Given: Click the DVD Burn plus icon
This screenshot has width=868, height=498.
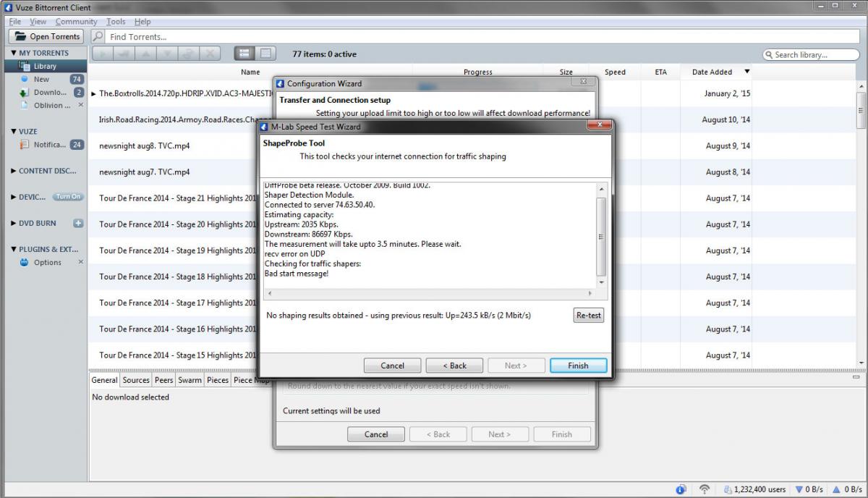Looking at the screenshot, I should point(79,224).
